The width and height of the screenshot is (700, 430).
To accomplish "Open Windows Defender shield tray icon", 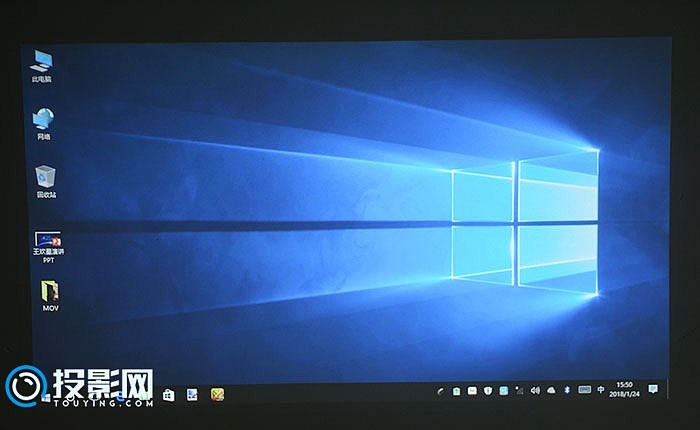I will [488, 391].
